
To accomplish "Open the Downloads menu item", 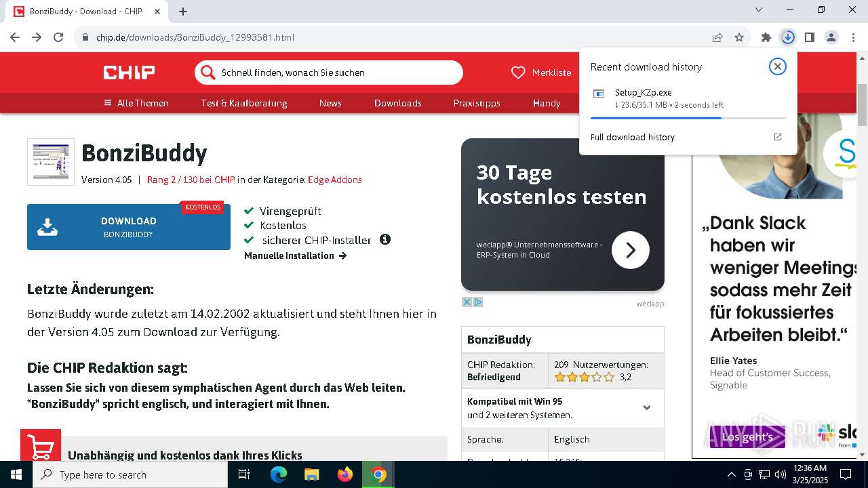I will 398,103.
